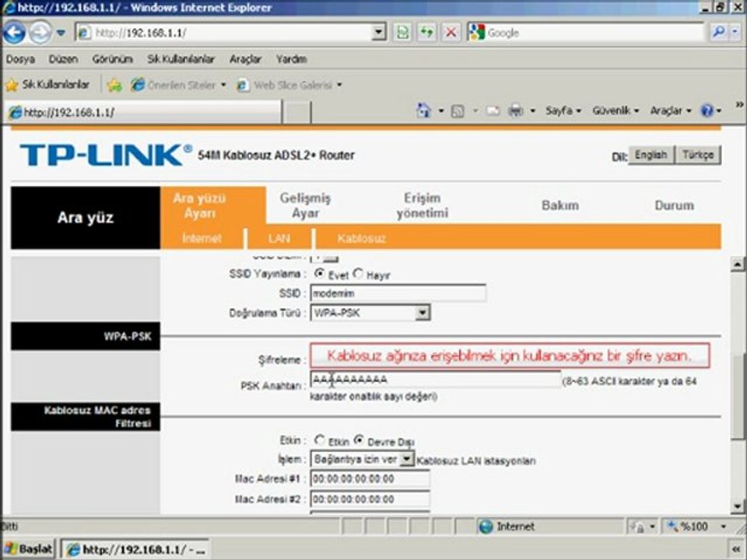This screenshot has height=560, width=747.
Task: Click the page scrollbar down arrow
Action: [x=737, y=506]
